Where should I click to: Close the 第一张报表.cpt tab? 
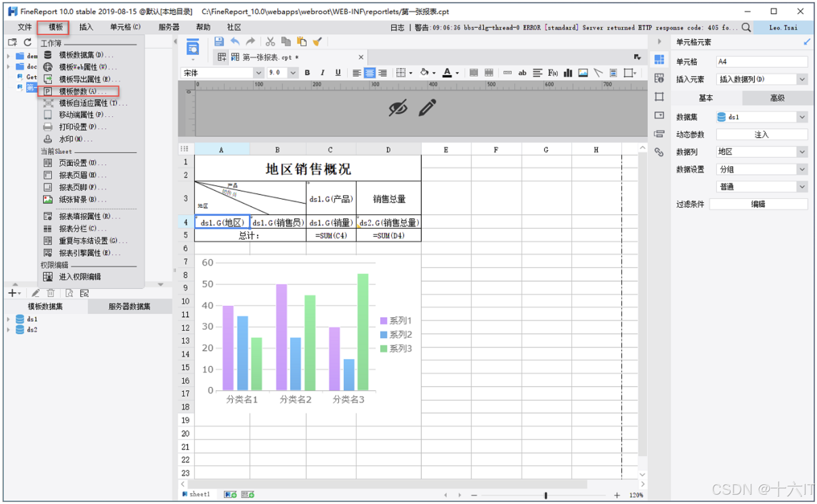pyautogui.click(x=361, y=57)
